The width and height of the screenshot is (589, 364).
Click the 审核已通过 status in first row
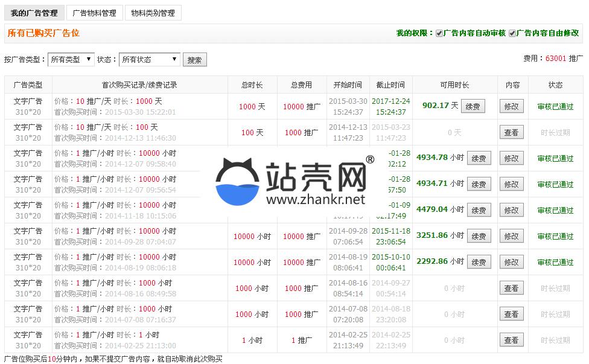click(x=555, y=107)
